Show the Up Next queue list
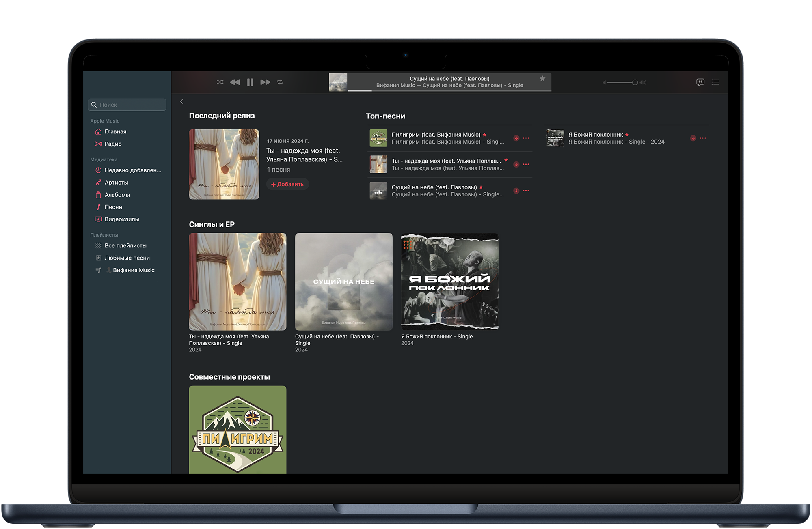Viewport: 812px width, 529px height. tap(715, 82)
